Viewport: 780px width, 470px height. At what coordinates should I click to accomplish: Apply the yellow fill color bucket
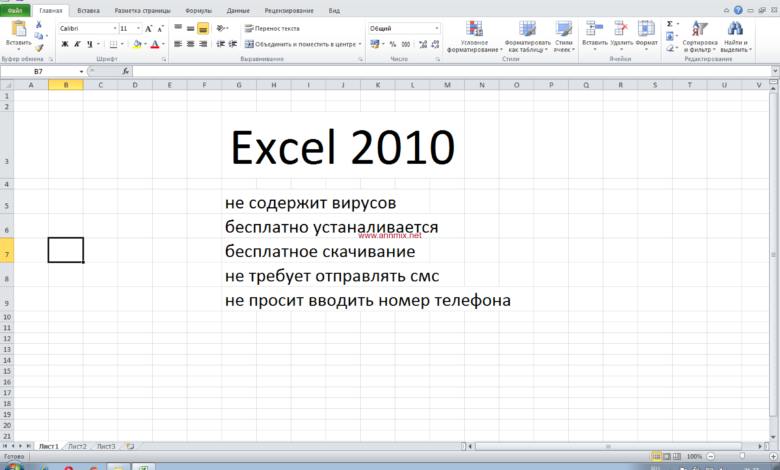pos(137,44)
